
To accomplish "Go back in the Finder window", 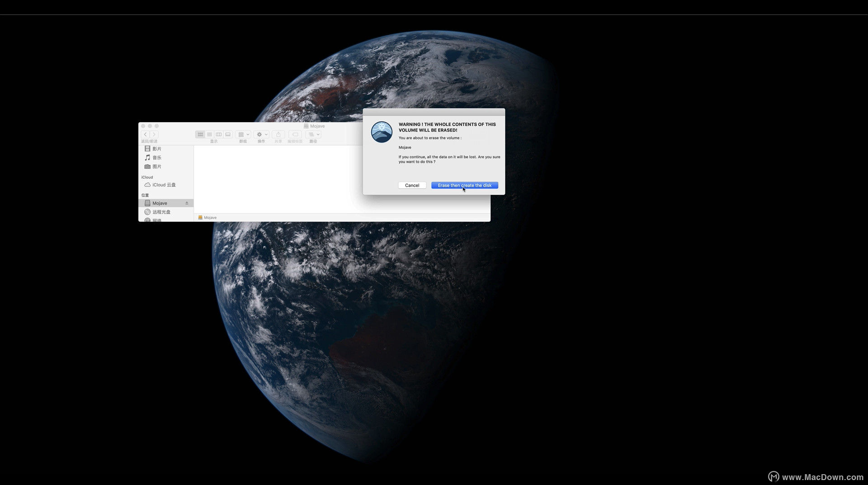I will (145, 134).
